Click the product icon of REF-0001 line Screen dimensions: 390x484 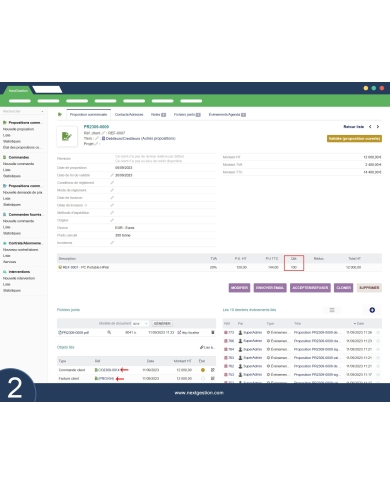[x=60, y=267]
